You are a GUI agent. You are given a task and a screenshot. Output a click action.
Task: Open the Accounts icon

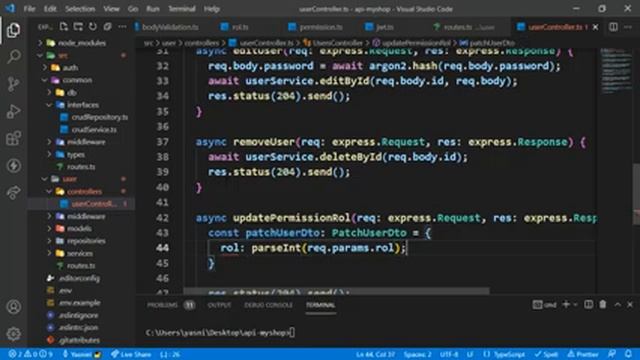13,307
